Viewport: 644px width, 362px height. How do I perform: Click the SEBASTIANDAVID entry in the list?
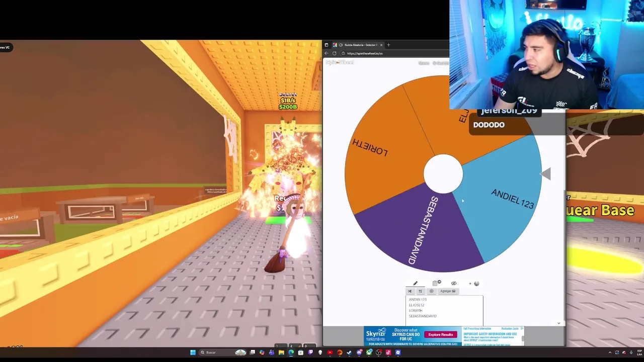[423, 316]
